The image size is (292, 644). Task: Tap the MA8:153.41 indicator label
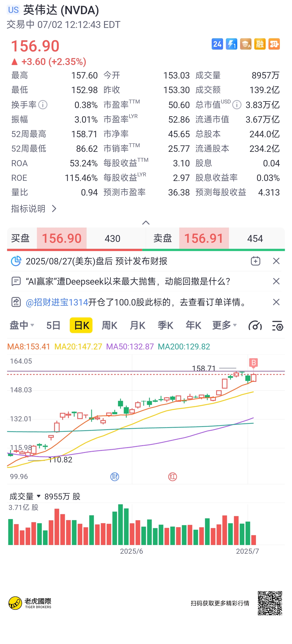click(29, 347)
